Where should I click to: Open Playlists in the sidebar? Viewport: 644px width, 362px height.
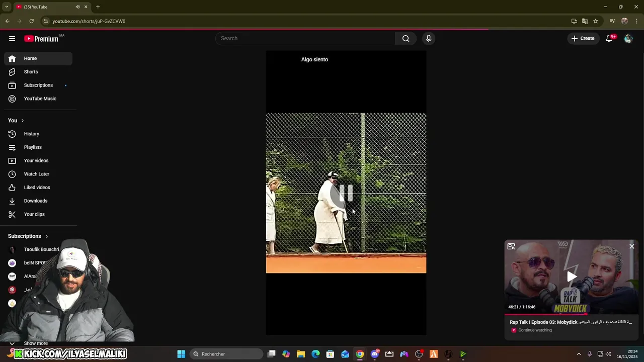38,147
